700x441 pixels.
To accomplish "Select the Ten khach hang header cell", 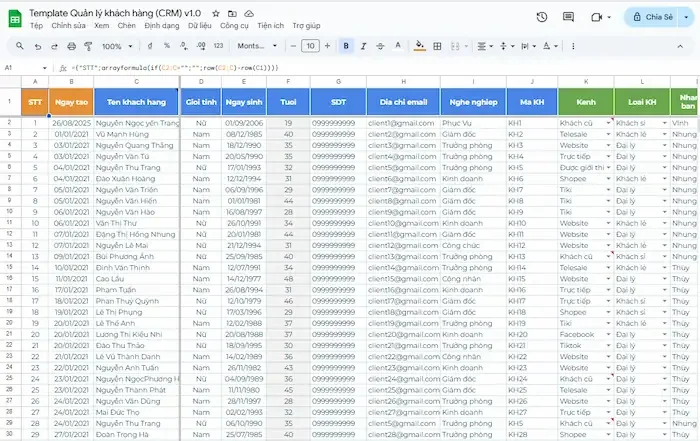I will 137,102.
